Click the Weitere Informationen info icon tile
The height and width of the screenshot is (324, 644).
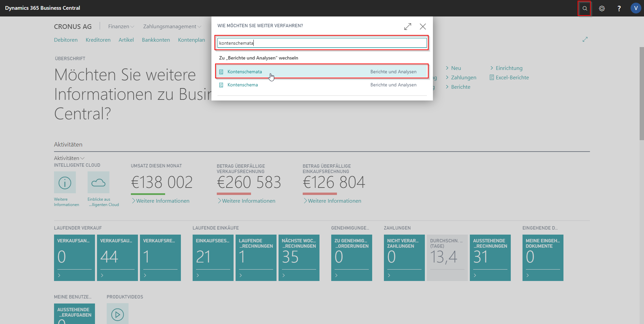(x=65, y=183)
